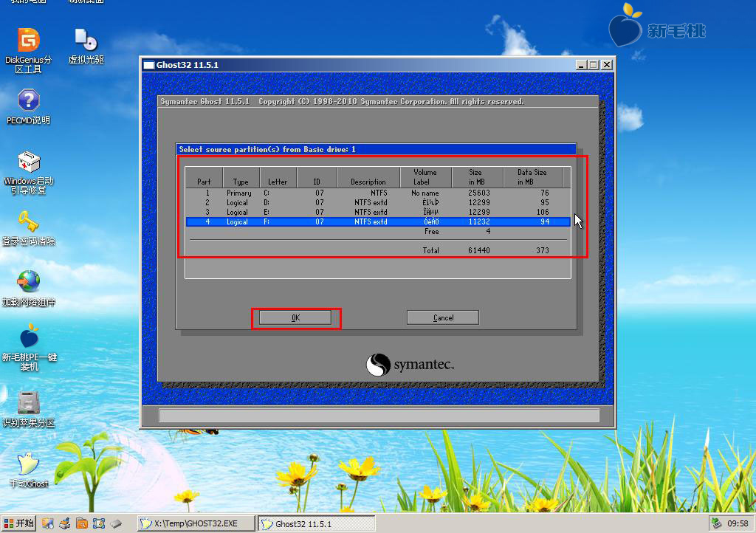Open the 识别苹果分区 drive icon
The image size is (756, 533).
click(29, 403)
